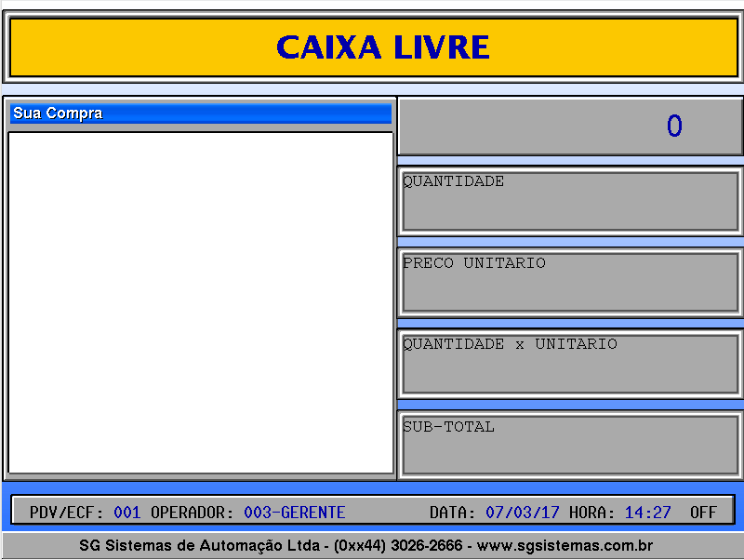Select the 003-GERENTE operator name
Image resolution: width=744 pixels, height=560 pixels.
[x=294, y=513]
